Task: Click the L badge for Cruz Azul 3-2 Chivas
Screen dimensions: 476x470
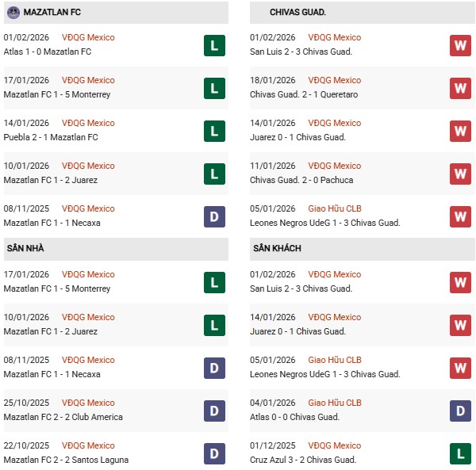Action: (x=460, y=453)
